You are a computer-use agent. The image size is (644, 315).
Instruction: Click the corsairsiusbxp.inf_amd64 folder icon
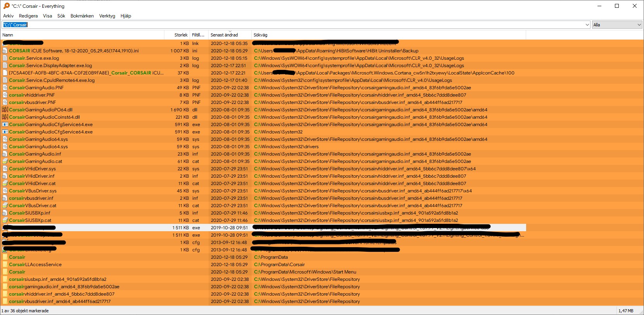pyautogui.click(x=5, y=279)
